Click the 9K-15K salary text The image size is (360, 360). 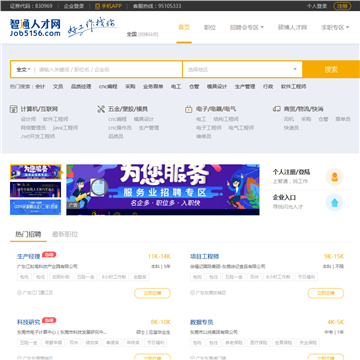click(334, 256)
